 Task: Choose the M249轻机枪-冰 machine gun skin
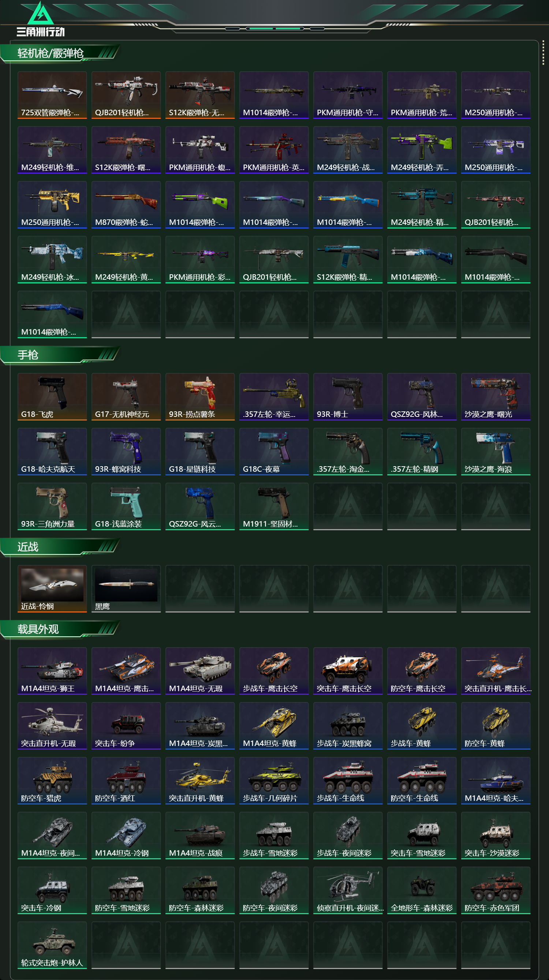tap(52, 260)
